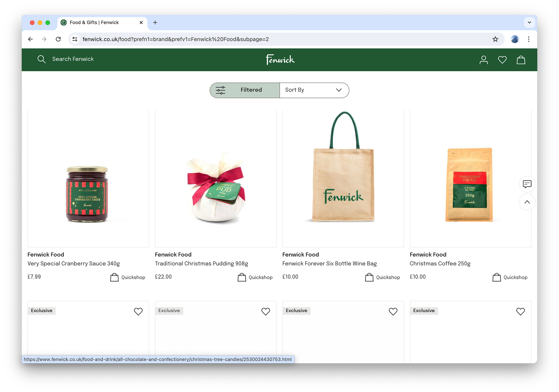Open the wishlist heart in header
559x392 pixels.
coord(502,60)
